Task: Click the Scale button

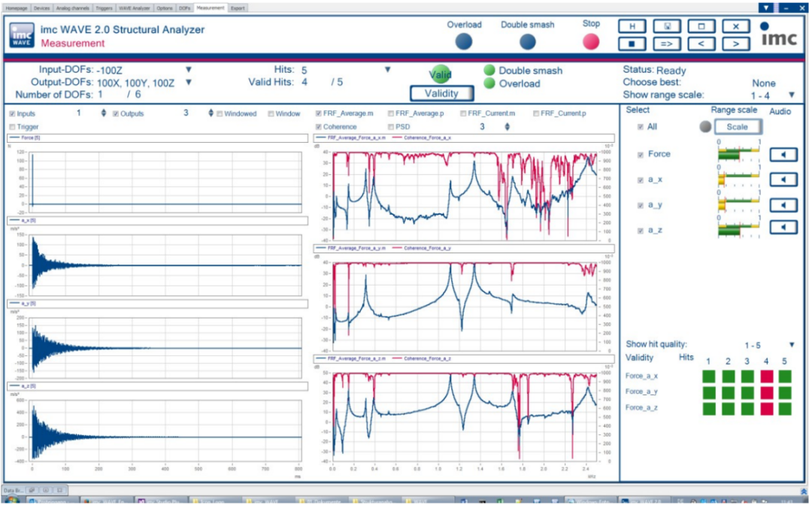Action: (x=738, y=127)
